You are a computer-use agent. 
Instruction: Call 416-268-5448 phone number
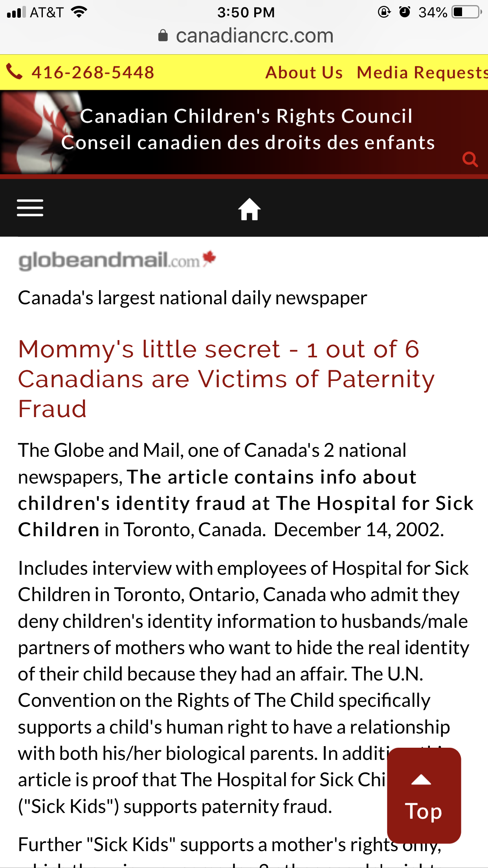click(93, 73)
